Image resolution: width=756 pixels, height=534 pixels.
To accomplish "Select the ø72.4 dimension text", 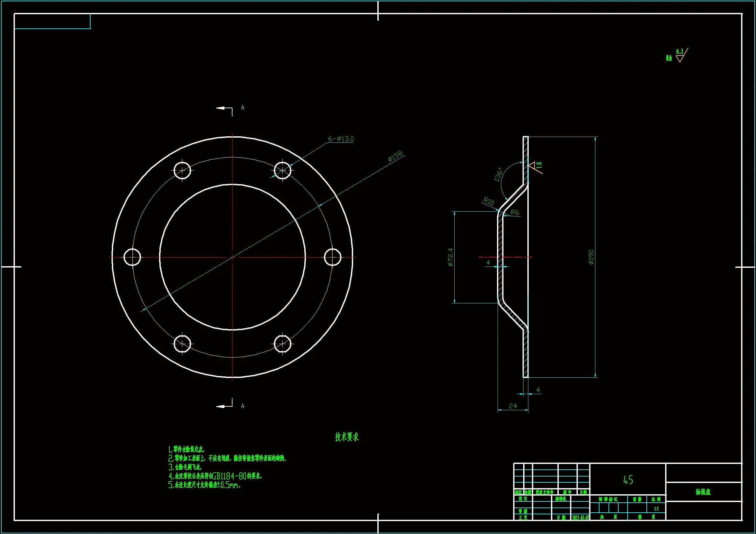I will (450, 257).
